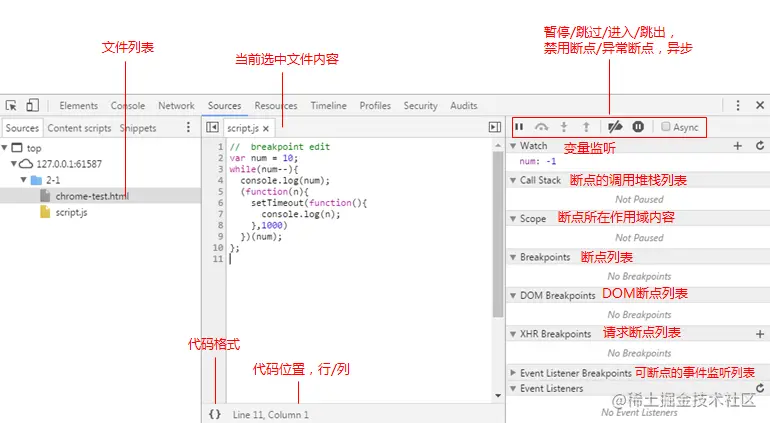Viewport: 770px width, 423px height.
Task: Add an XHR breakpoint
Action: pyautogui.click(x=760, y=334)
